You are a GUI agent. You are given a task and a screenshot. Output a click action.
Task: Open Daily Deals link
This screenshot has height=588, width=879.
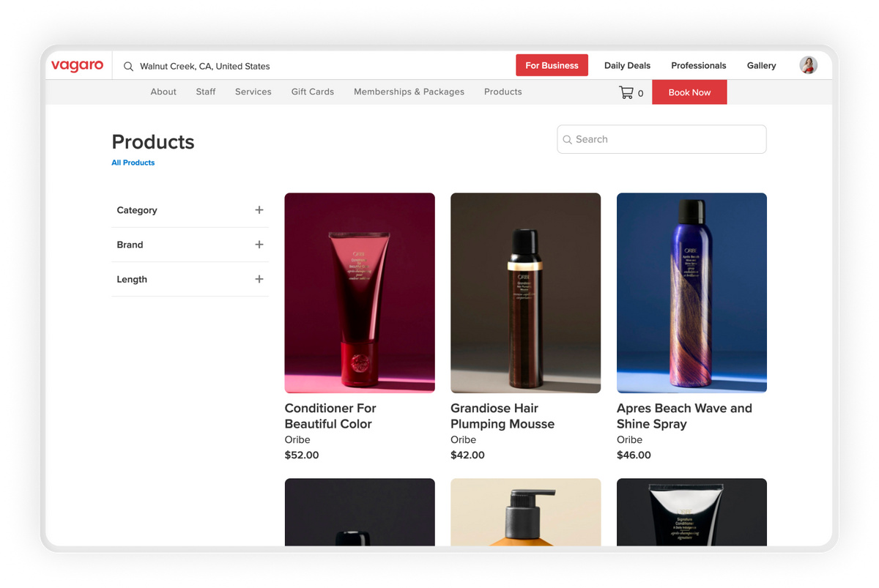click(x=627, y=65)
